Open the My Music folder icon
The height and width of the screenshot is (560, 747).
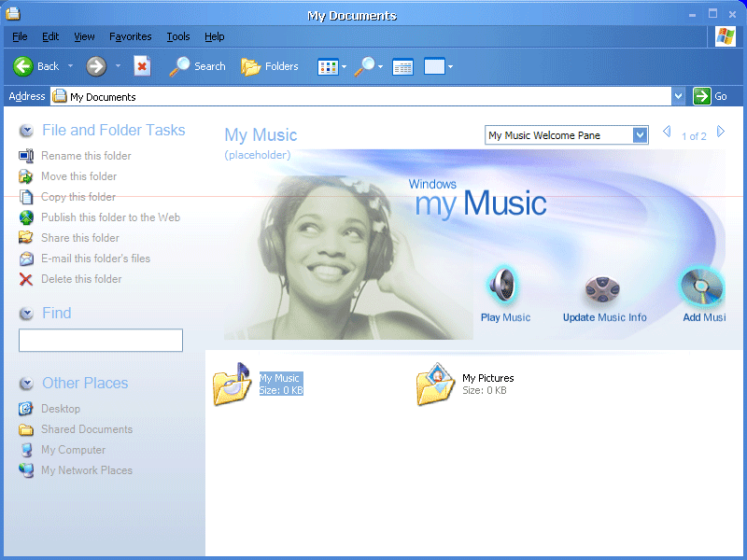[231, 384]
